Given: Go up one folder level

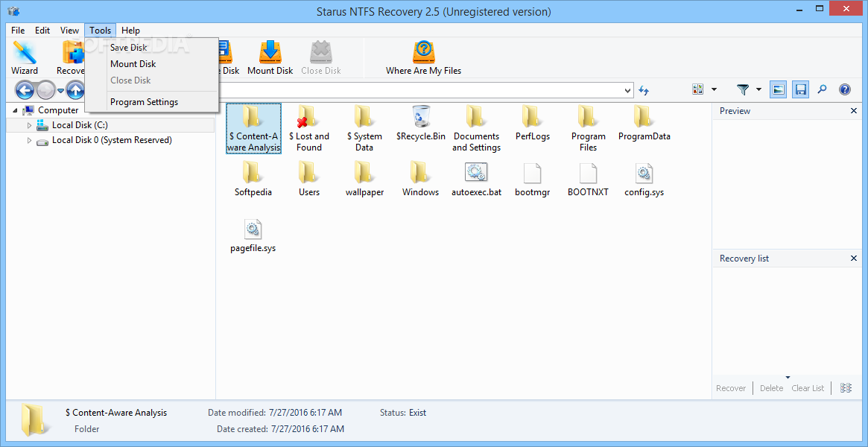Looking at the screenshot, I should click(x=75, y=89).
